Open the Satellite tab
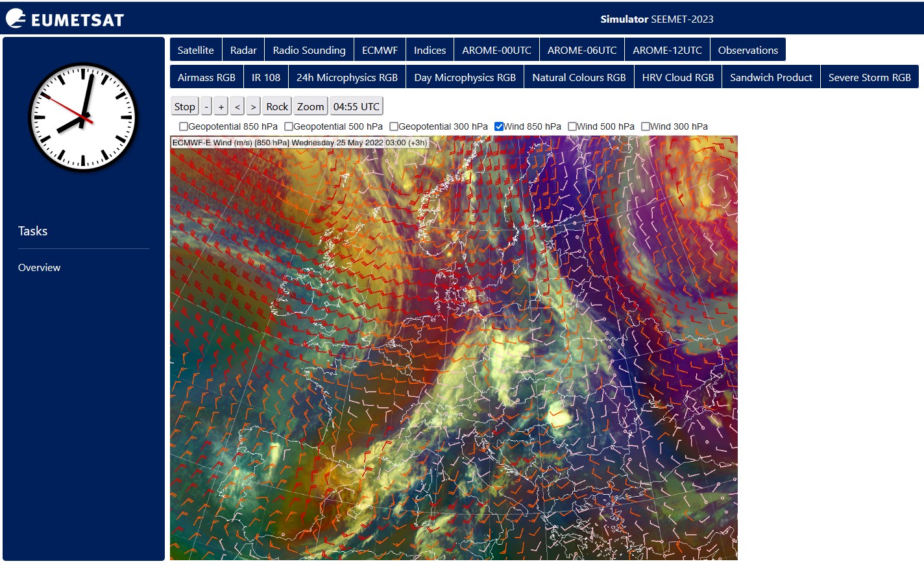Screen dimensions: 924x568 (x=196, y=50)
